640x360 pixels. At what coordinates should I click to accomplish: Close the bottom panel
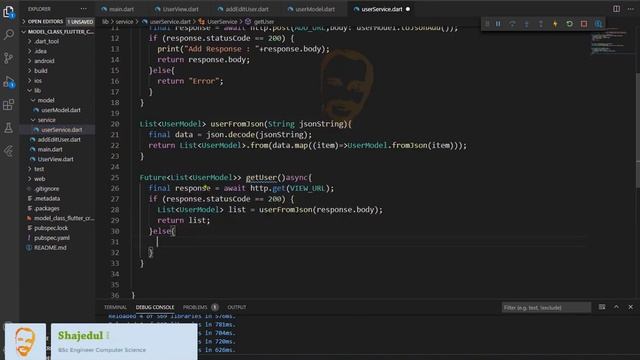click(x=631, y=307)
